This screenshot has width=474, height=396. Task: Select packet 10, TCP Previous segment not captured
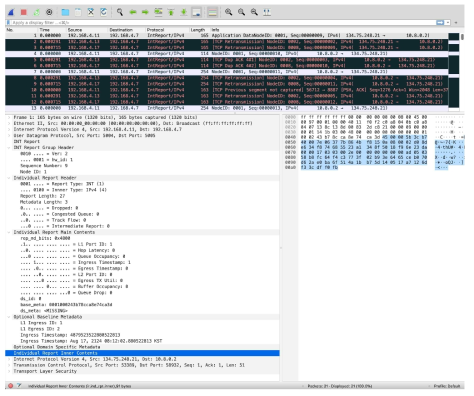(227, 90)
